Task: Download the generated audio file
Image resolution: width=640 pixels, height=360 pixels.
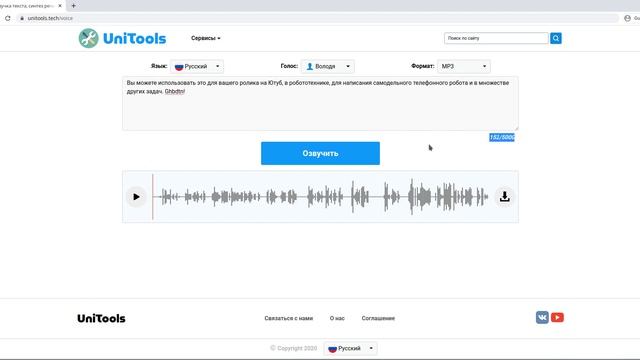Action: click(504, 197)
